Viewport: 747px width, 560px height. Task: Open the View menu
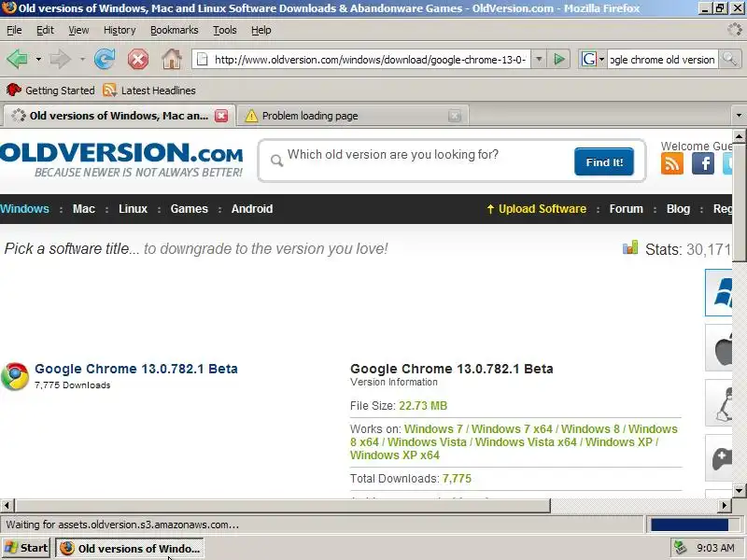click(78, 30)
